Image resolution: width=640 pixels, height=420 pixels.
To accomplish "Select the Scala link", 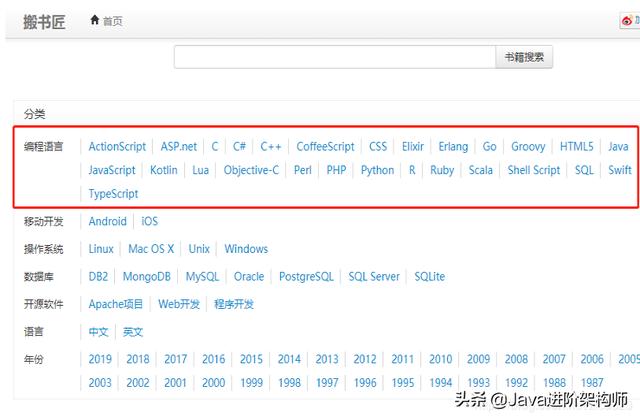I will point(480,170).
